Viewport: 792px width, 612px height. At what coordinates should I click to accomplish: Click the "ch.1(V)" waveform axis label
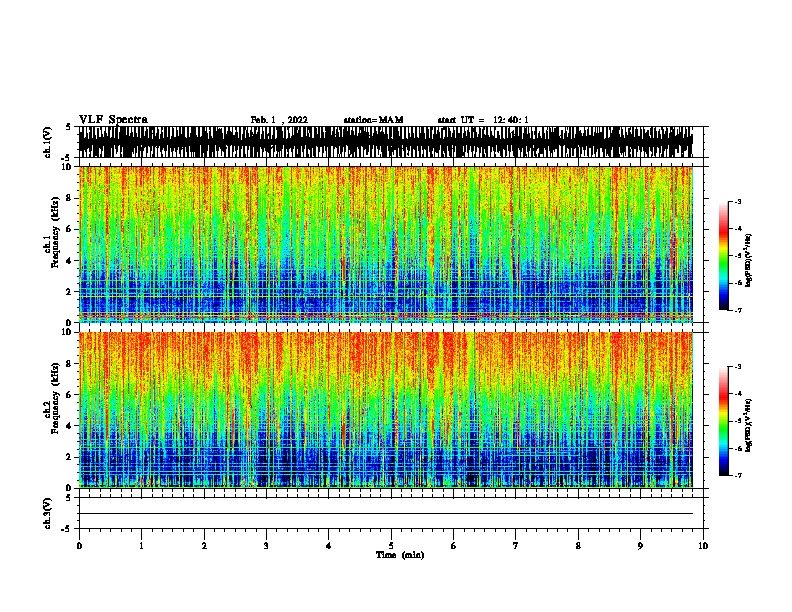tap(48, 142)
